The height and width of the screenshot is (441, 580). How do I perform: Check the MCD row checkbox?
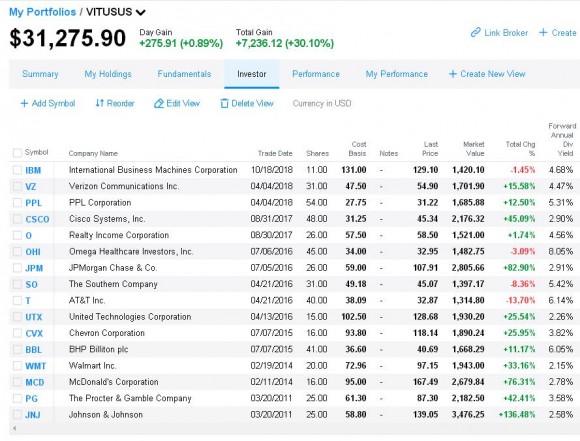pyautogui.click(x=17, y=382)
